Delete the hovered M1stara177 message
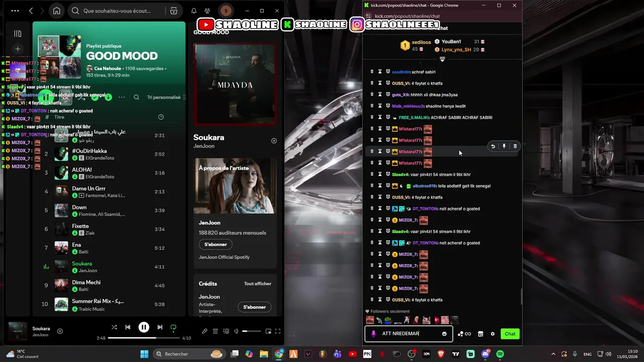 pos(515,146)
